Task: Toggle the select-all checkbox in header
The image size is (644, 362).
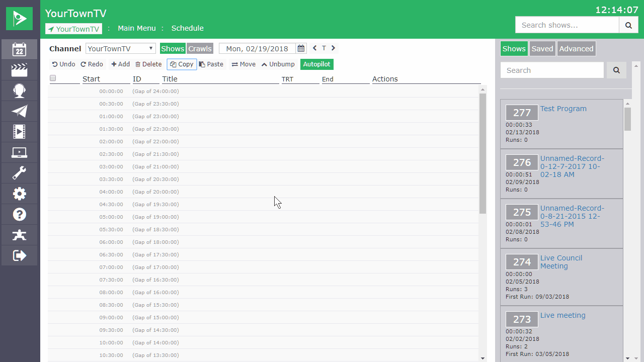Action: 53,78
